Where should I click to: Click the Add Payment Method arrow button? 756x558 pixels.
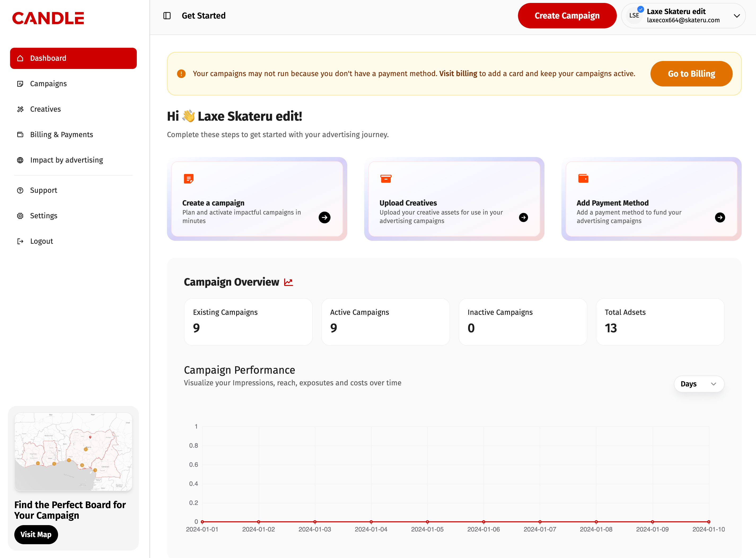(720, 217)
